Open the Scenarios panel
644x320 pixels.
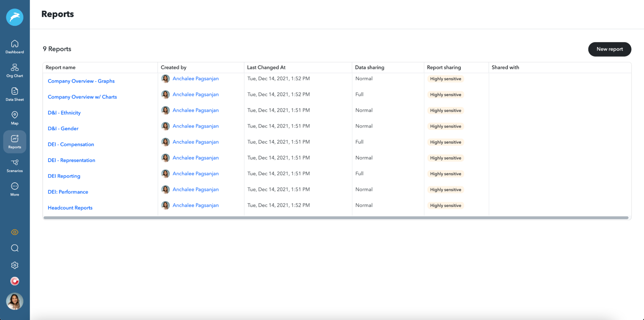14,165
